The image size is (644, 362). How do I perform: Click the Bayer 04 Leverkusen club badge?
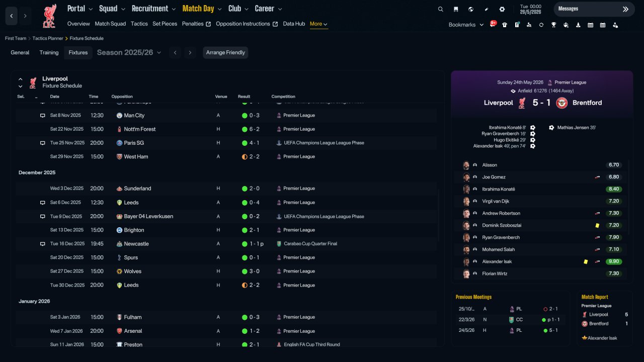[x=119, y=216]
